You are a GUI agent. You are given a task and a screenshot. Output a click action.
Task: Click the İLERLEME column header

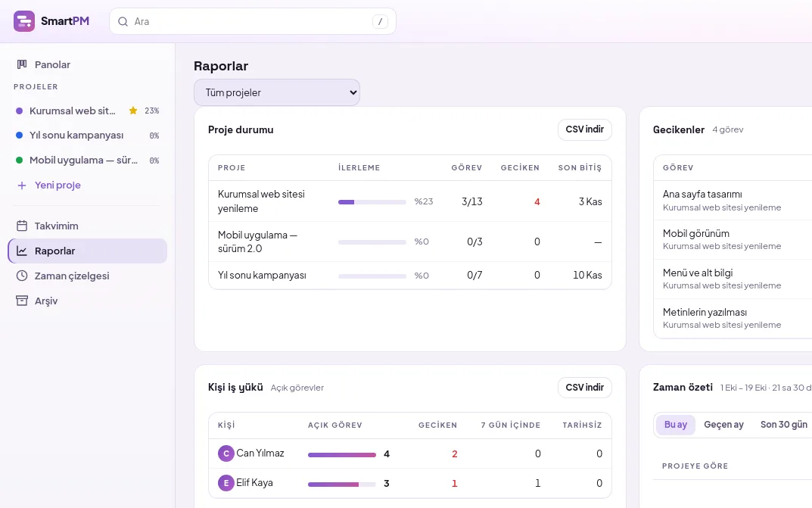point(359,168)
